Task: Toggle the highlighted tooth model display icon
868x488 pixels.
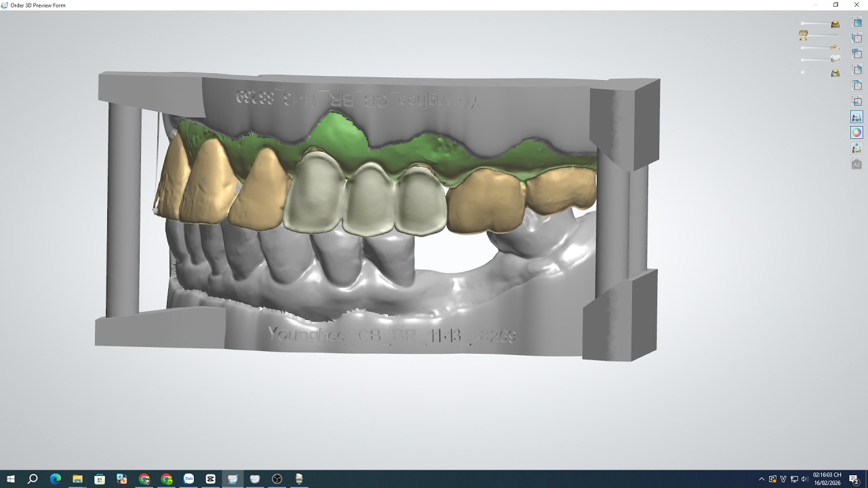Action: coord(857,117)
